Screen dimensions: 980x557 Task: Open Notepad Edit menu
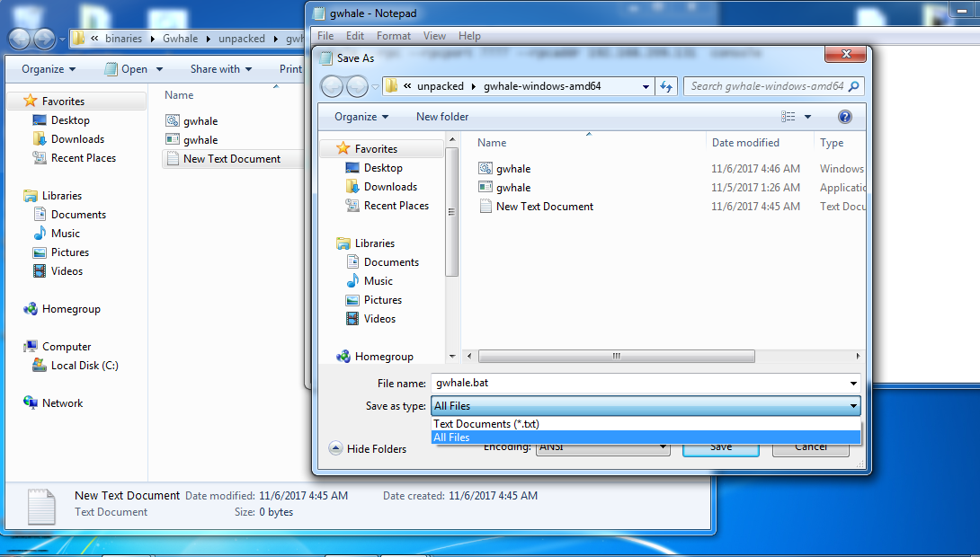[355, 36]
